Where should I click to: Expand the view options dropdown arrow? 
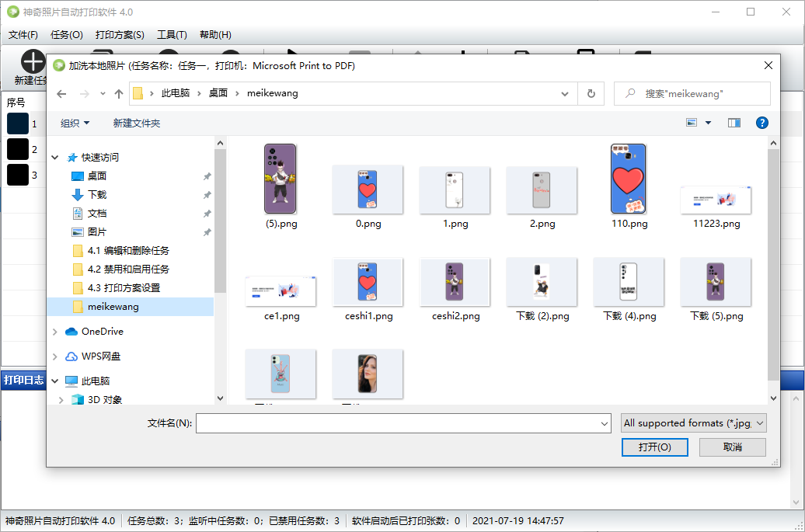[x=708, y=123]
